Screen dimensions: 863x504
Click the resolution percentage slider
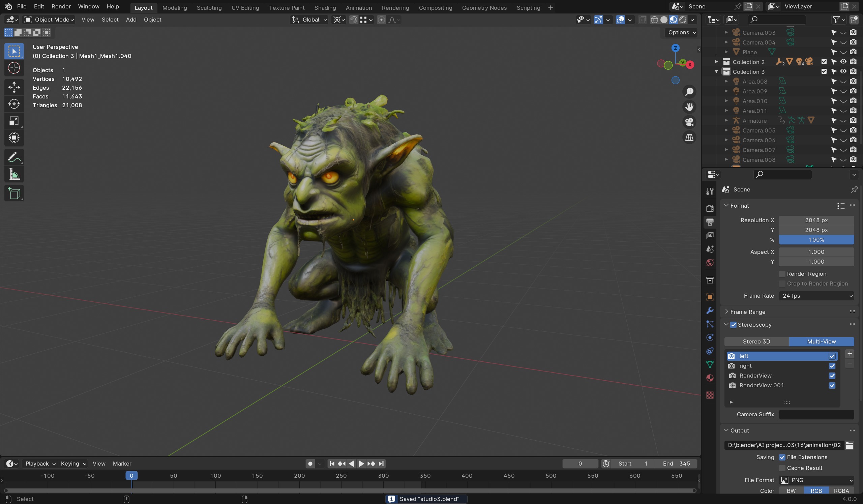[816, 240]
